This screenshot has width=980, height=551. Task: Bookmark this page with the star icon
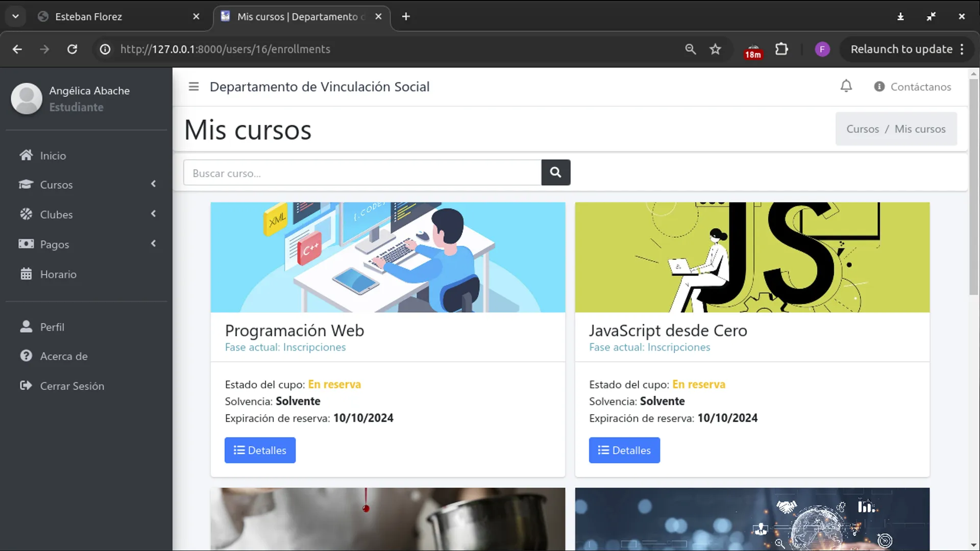716,49
